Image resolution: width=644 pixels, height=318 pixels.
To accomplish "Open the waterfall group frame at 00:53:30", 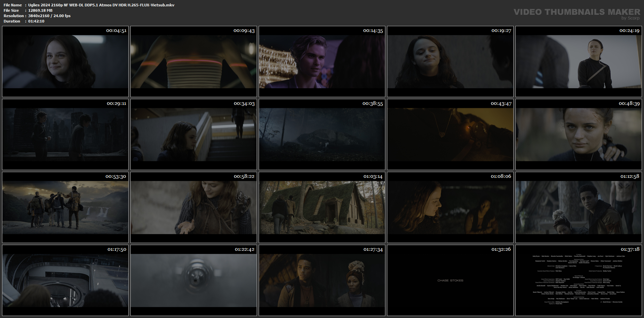I will point(65,207).
